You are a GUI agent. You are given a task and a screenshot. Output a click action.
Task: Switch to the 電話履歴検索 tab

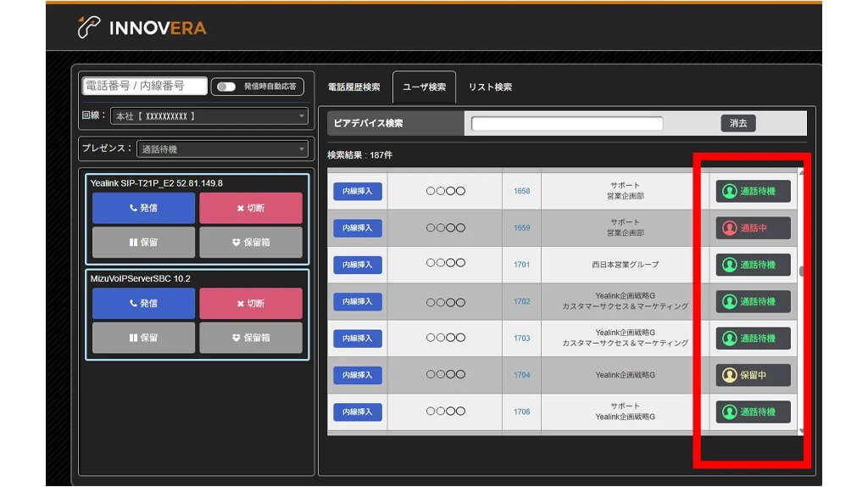tap(353, 87)
